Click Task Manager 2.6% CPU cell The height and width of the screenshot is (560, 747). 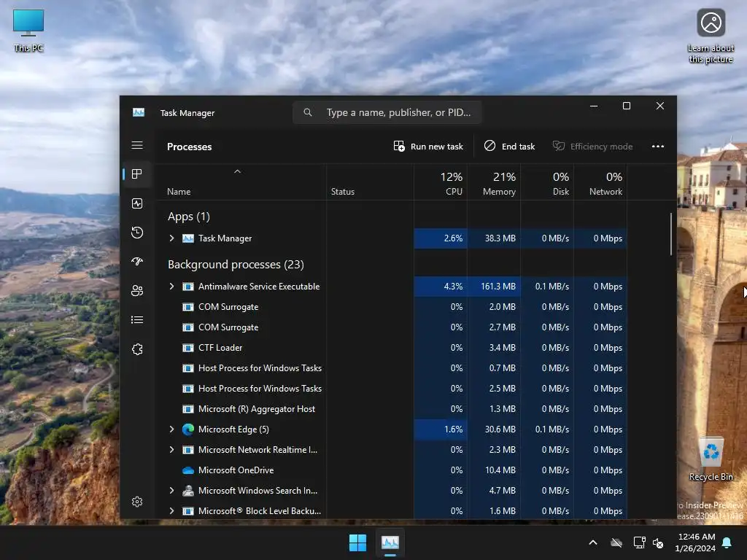(x=441, y=238)
